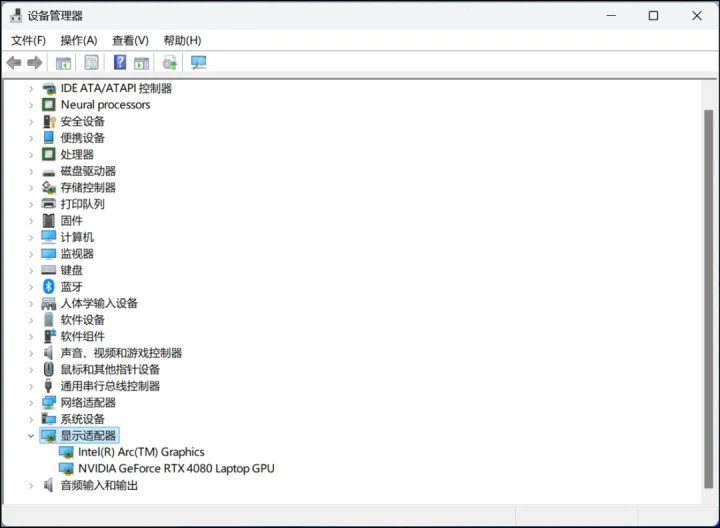720x528 pixels.
Task: Expand the 软件组件 tree node
Action: point(31,337)
